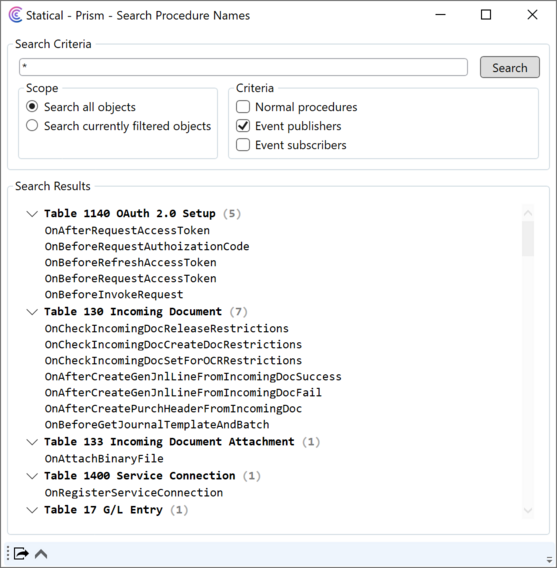Screen dimensions: 557x568
Task: Select OnAttachBinaryFile procedure
Action: (x=104, y=459)
